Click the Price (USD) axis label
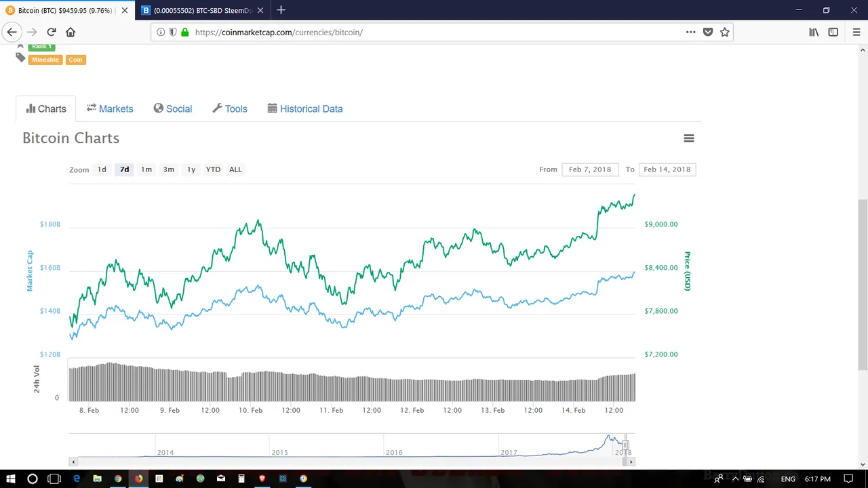 pyautogui.click(x=687, y=271)
